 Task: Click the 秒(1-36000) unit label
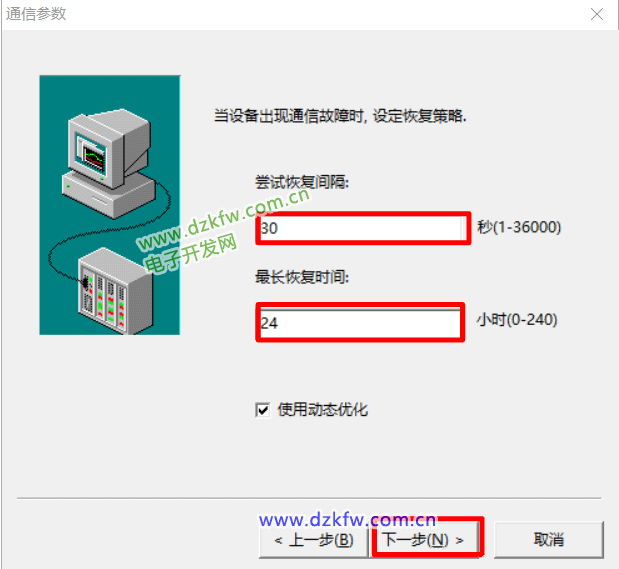coord(519,227)
